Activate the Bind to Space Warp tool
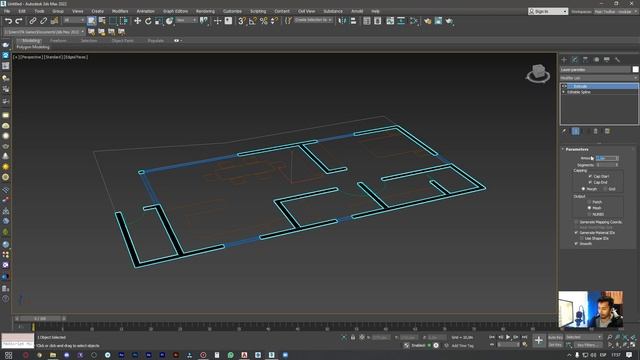 [x=54, y=20]
